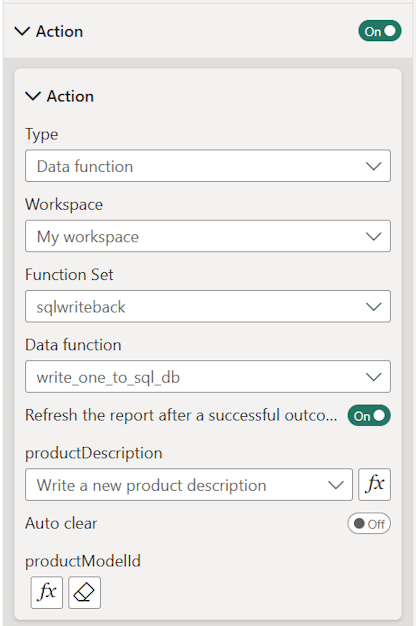Open the productDescription value dropdown
Screen dimensions: 416x626
point(189,485)
